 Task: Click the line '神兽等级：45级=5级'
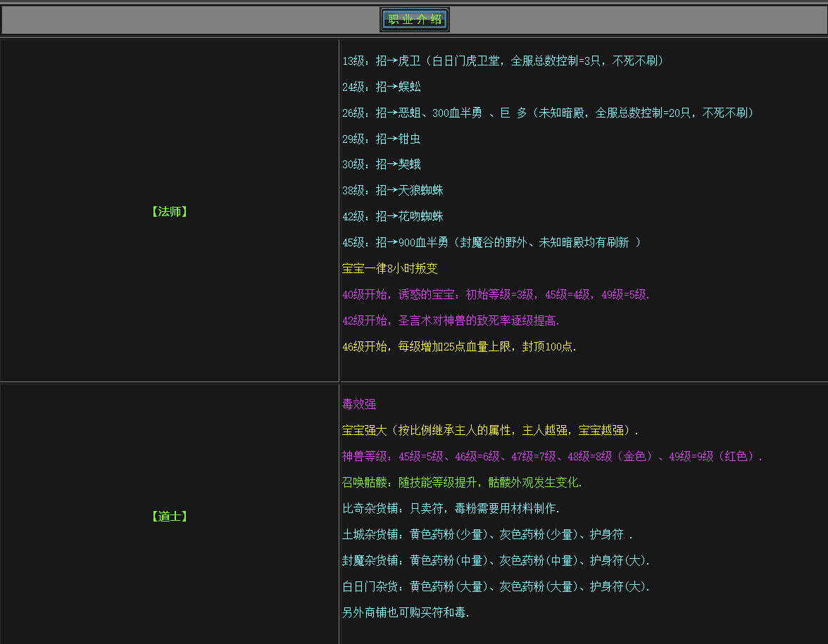[x=552, y=456]
